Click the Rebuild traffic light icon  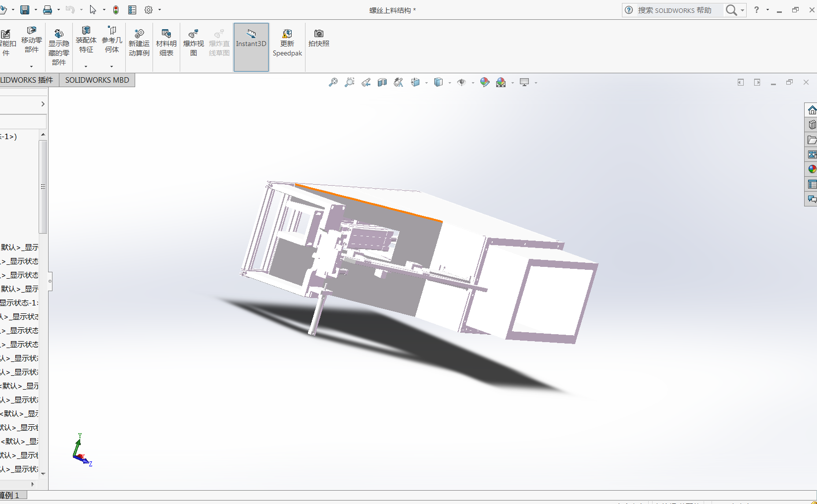point(116,10)
